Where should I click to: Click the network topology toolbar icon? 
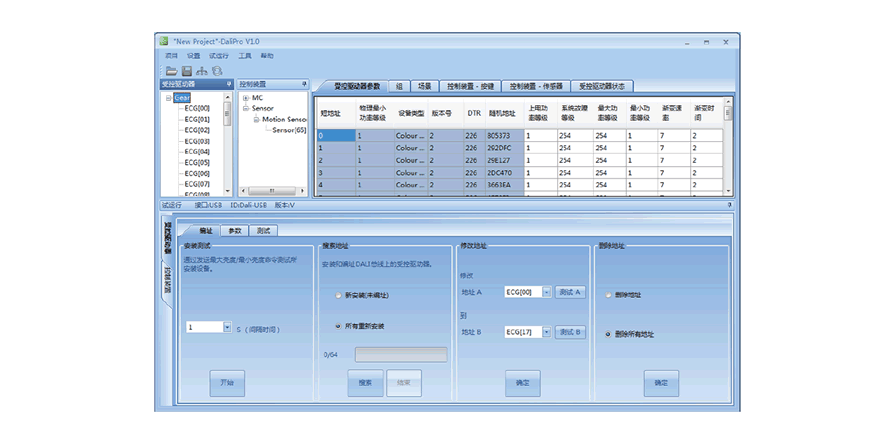[202, 70]
